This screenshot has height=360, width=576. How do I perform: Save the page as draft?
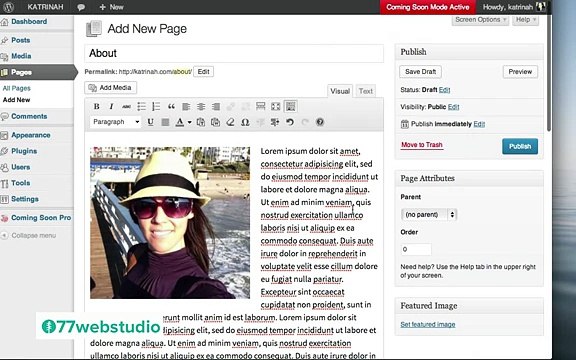[420, 72]
